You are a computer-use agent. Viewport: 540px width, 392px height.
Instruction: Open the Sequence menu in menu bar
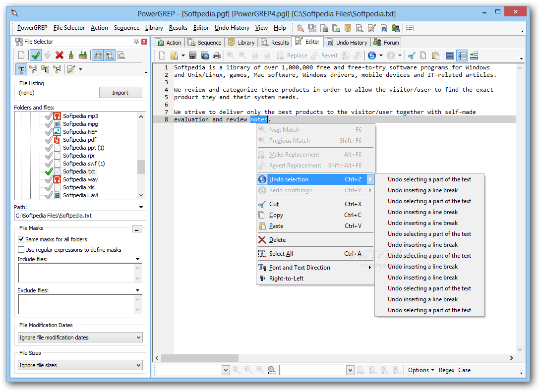[x=127, y=28]
